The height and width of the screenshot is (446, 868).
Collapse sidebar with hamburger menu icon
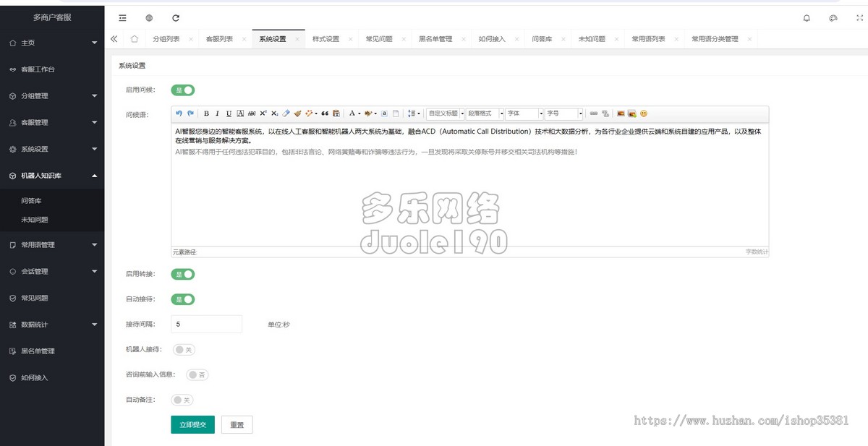tap(122, 17)
